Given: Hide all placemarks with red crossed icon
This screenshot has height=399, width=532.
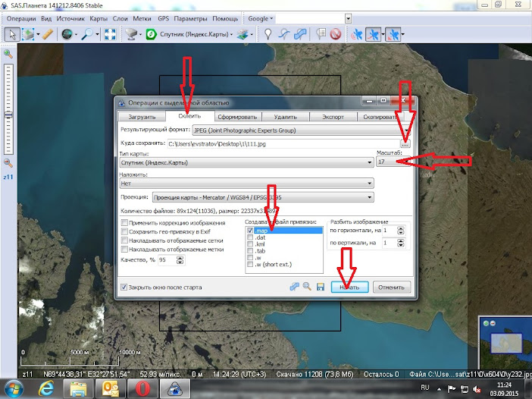Looking at the screenshot, I should (336, 34).
